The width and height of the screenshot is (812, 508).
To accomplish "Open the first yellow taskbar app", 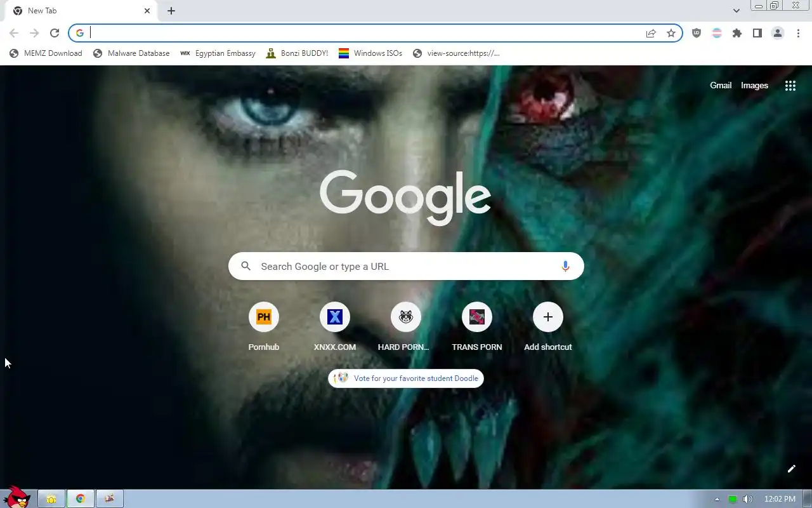I will (x=51, y=498).
